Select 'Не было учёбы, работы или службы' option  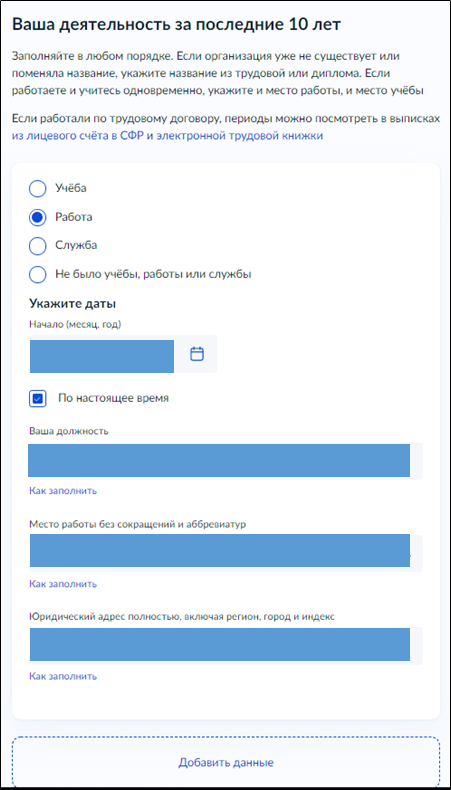coord(38,275)
